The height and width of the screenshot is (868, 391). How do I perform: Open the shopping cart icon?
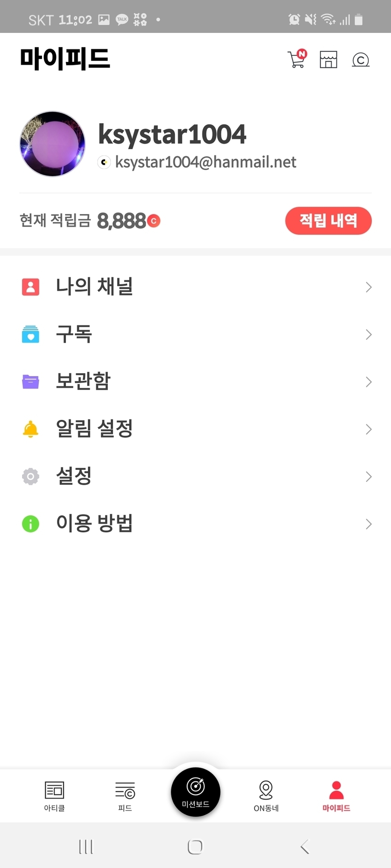pyautogui.click(x=297, y=59)
